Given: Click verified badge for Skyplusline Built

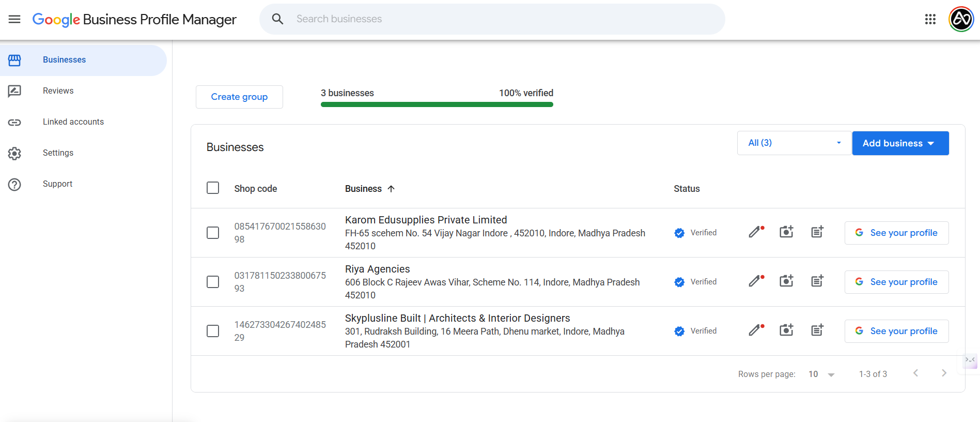Looking at the screenshot, I should click(x=679, y=331).
